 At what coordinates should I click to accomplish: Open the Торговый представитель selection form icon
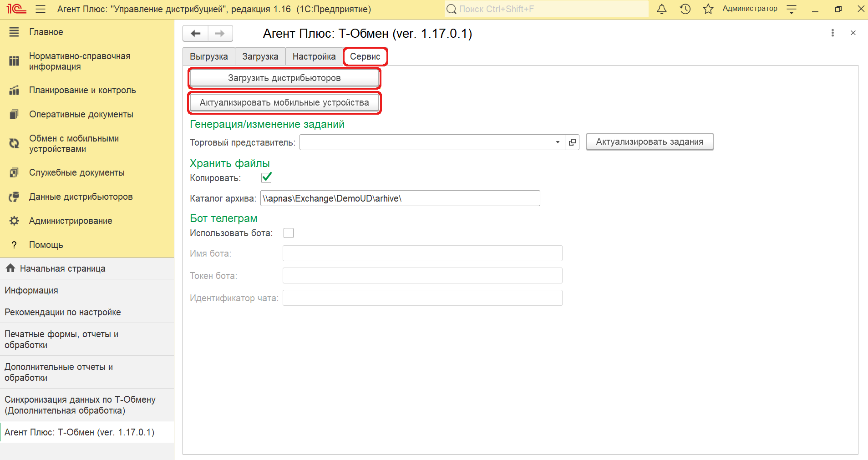[x=572, y=142]
